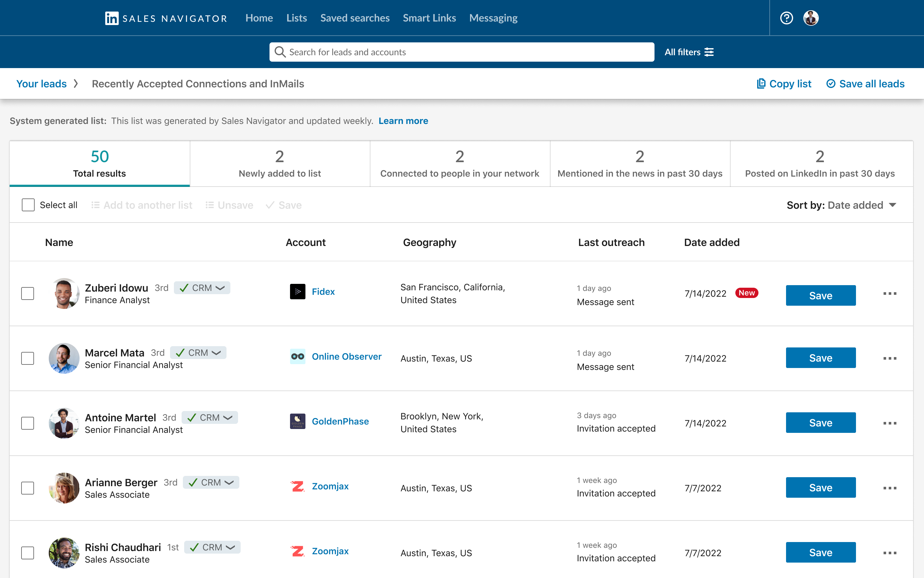Image resolution: width=924 pixels, height=578 pixels.
Task: Click Zoomjax logo in Rishi Chaudhari row
Action: coord(297,551)
